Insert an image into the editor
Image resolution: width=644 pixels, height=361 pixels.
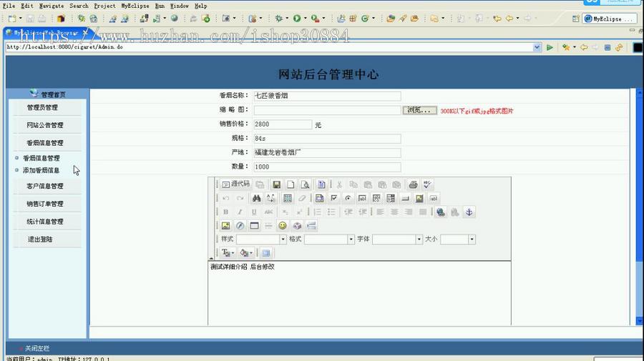(225, 226)
